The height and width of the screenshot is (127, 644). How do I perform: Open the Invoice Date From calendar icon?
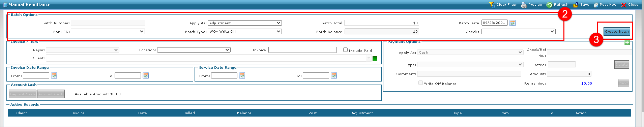(x=54, y=75)
